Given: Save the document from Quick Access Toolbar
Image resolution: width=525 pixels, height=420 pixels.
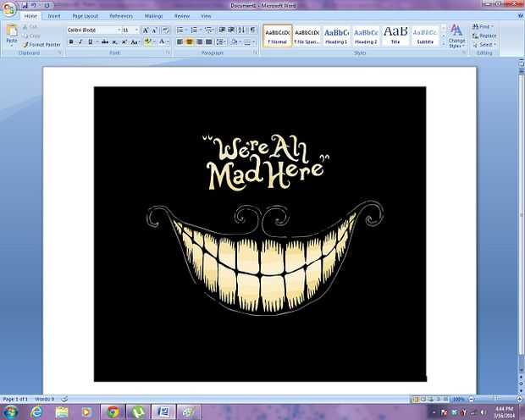Looking at the screenshot, I should point(24,5).
